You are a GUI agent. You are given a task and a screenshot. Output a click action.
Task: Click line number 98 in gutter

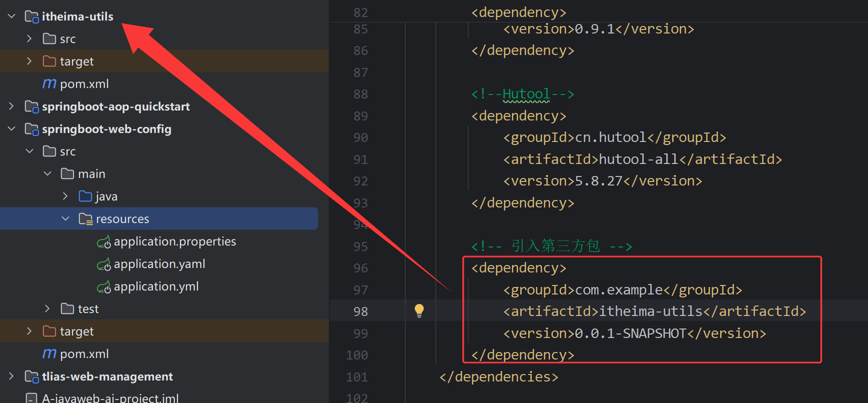pos(360,311)
